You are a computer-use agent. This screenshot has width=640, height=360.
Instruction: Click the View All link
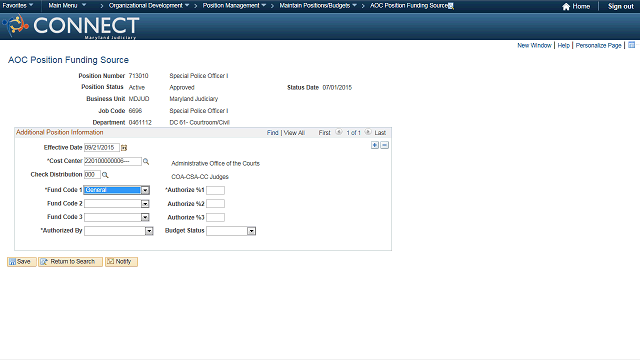pyautogui.click(x=294, y=133)
